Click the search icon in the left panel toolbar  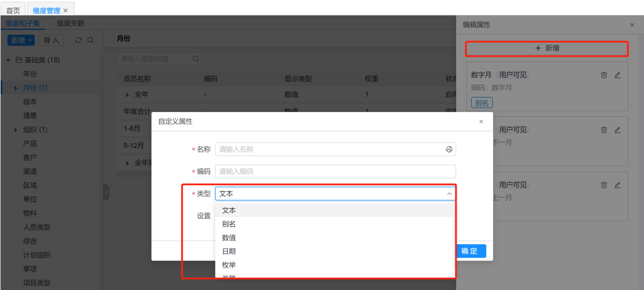[91, 40]
